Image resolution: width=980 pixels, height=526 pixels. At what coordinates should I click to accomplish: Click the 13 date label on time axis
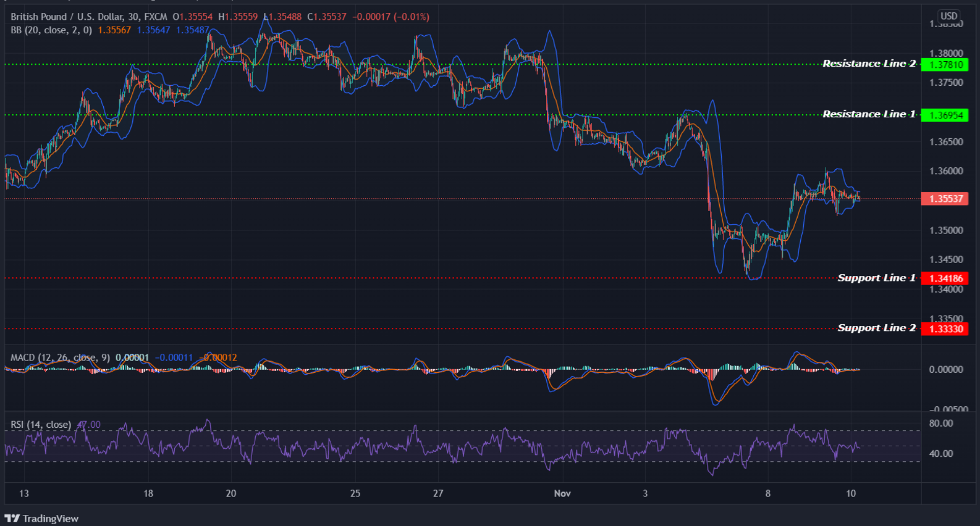point(24,493)
